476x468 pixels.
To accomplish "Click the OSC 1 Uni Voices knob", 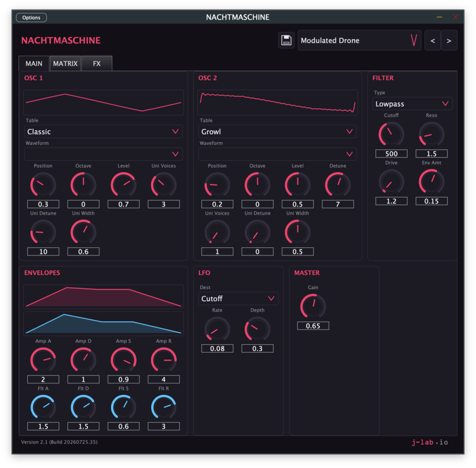I will coord(164,185).
